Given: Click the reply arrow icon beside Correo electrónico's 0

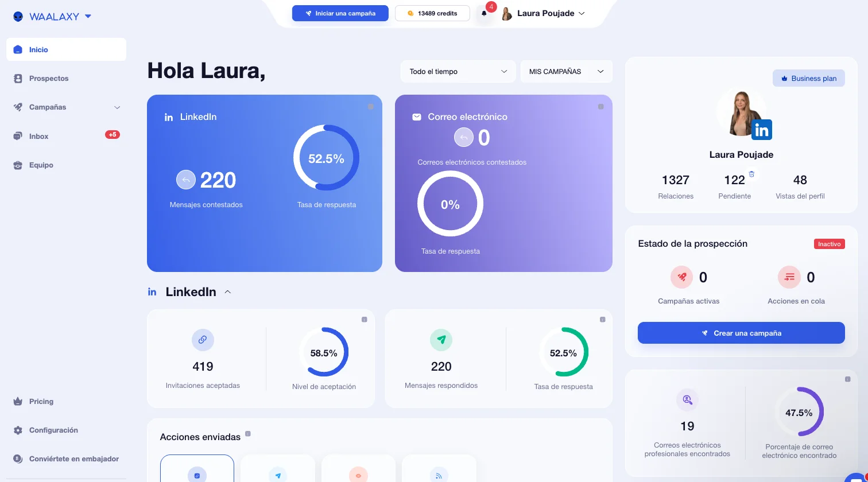Looking at the screenshot, I should point(464,138).
